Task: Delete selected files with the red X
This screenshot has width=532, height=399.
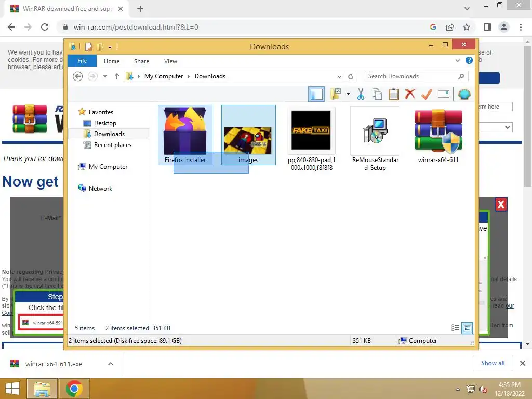Action: 410,94
